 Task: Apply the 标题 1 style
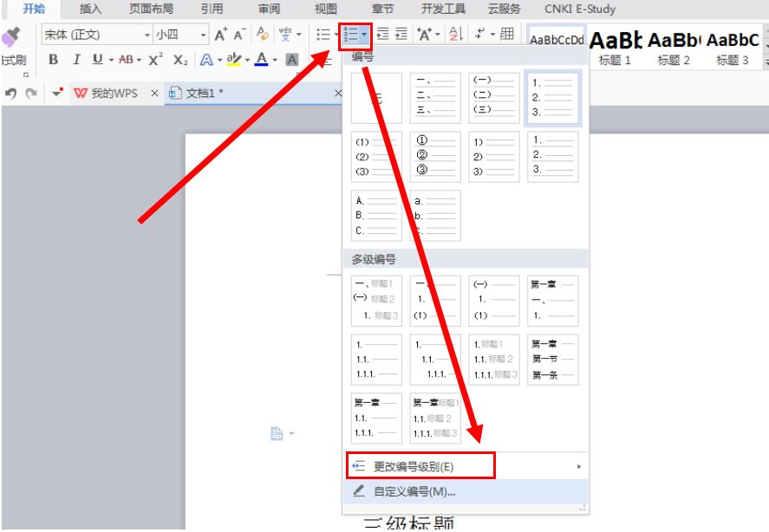[615, 47]
